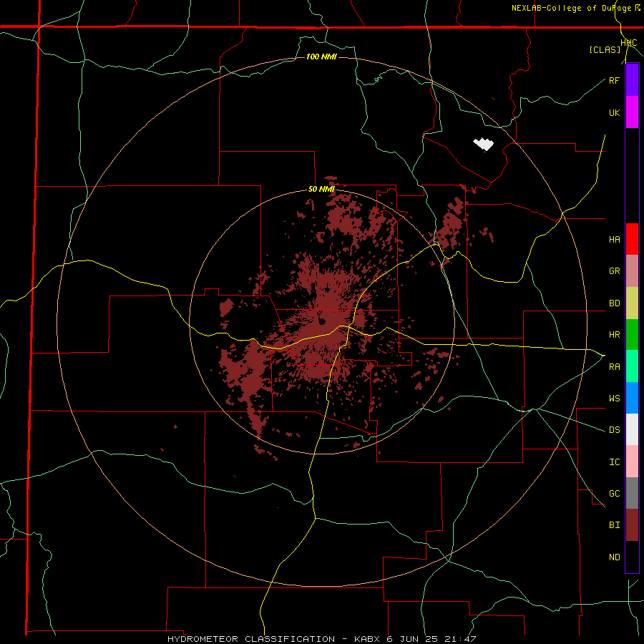Click the UK legend label
644x644 pixels.
point(614,113)
